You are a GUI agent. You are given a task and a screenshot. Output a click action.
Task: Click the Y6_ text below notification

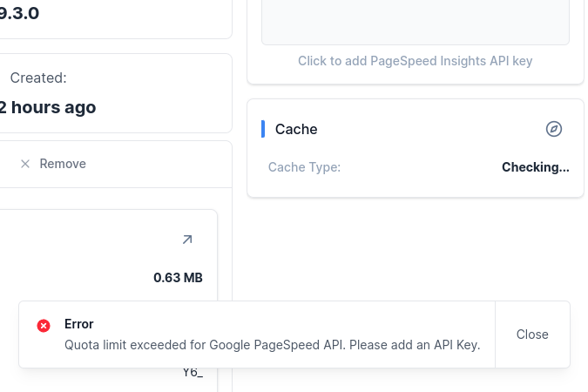pos(193,372)
